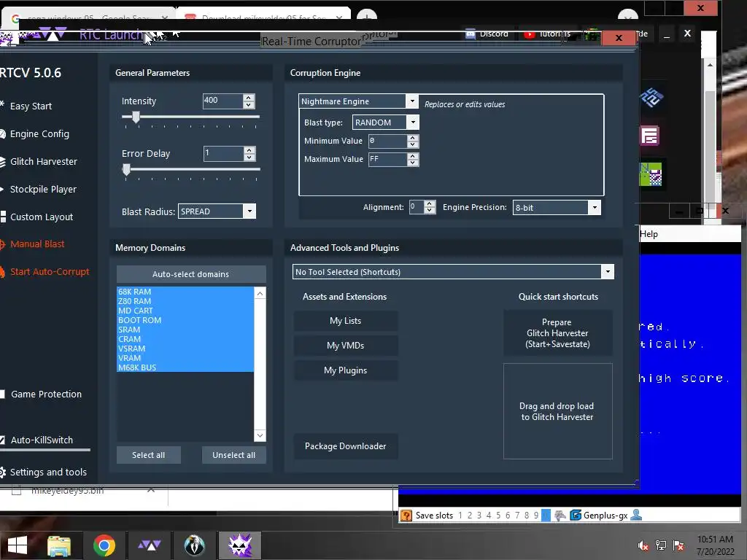
Task: Click the Error Delay value field
Action: pyautogui.click(x=223, y=153)
